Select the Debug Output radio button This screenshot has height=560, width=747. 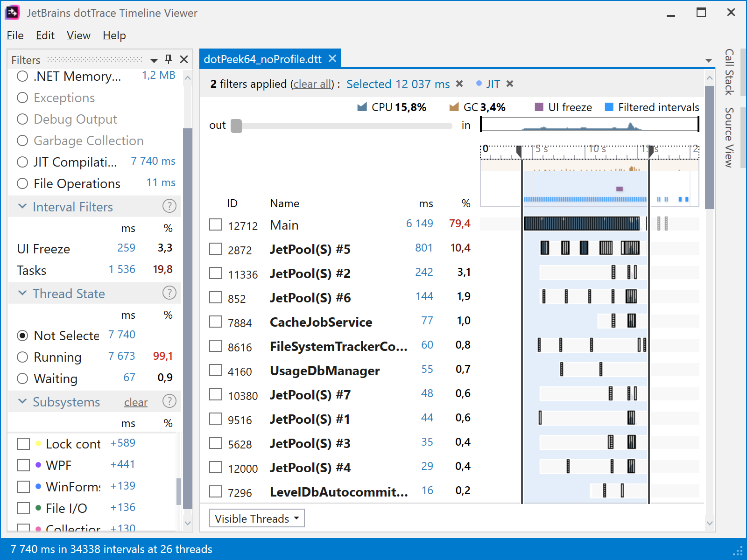(x=22, y=119)
